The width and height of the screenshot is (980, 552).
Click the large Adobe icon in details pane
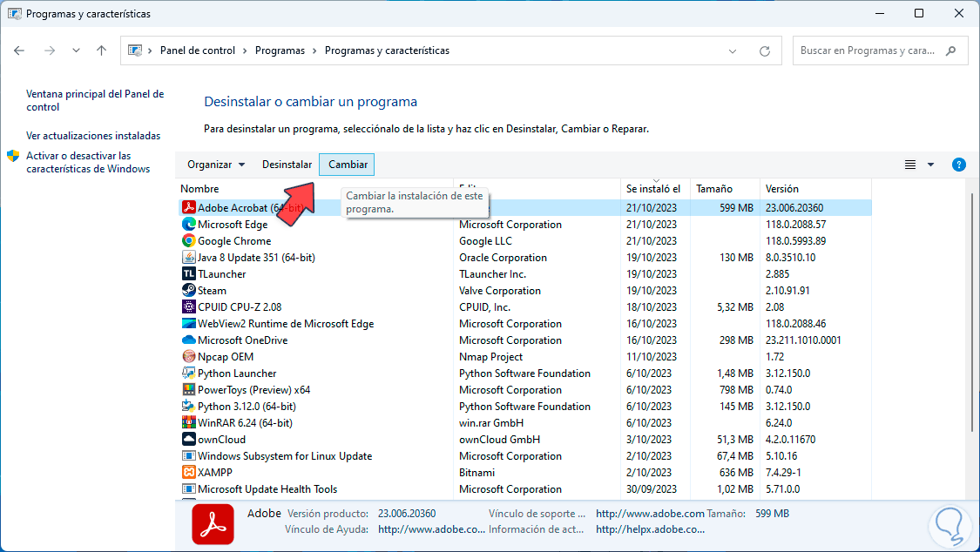pos(213,524)
